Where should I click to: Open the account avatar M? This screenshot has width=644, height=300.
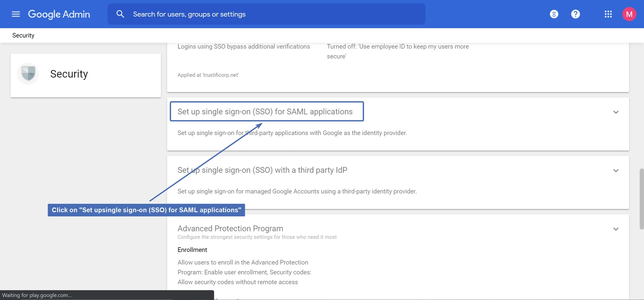[x=629, y=14]
